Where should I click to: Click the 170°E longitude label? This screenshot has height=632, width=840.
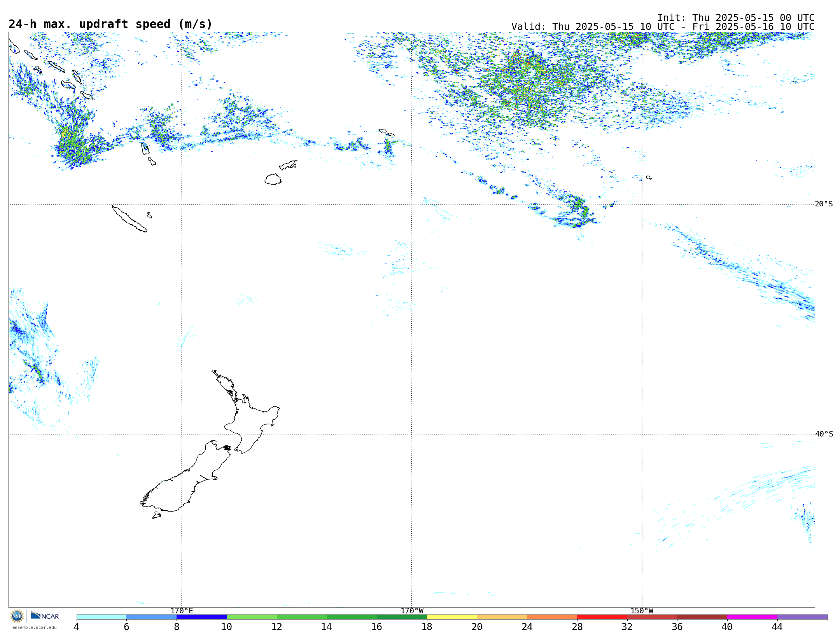182,611
